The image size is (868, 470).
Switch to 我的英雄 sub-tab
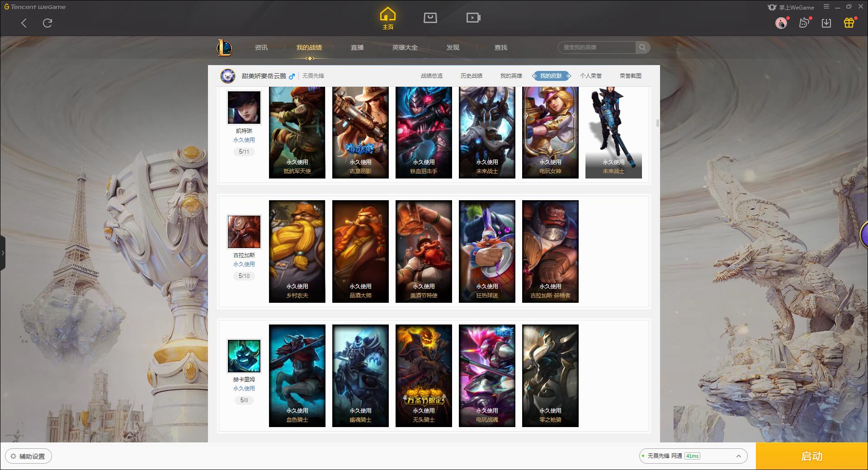511,76
